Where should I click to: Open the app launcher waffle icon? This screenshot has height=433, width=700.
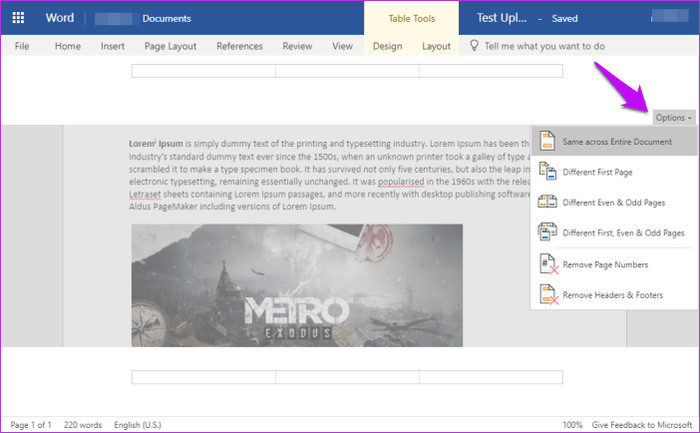click(x=18, y=18)
